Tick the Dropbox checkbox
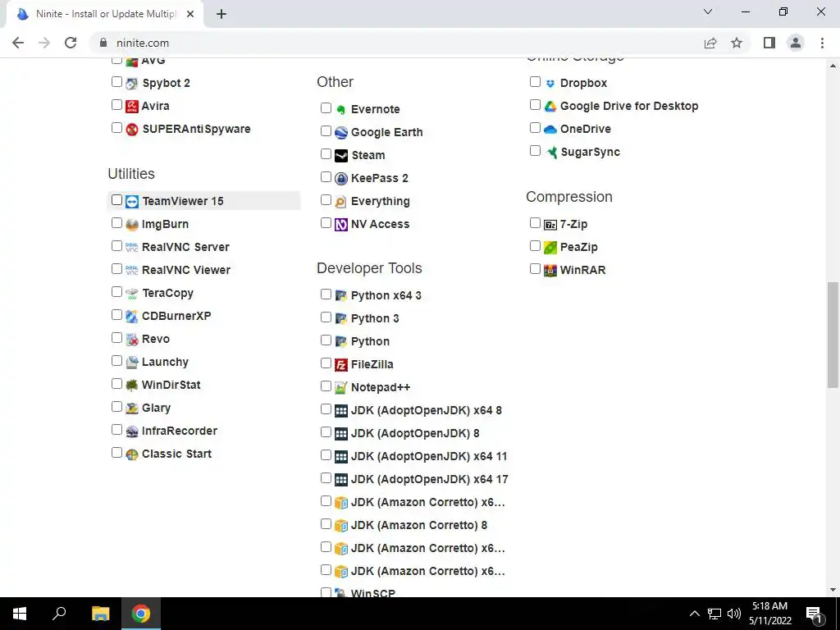This screenshot has width=840, height=630. [x=535, y=82]
